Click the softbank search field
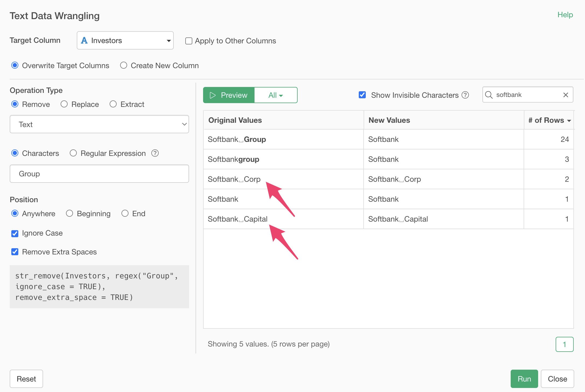This screenshot has width=585, height=392. (527, 95)
